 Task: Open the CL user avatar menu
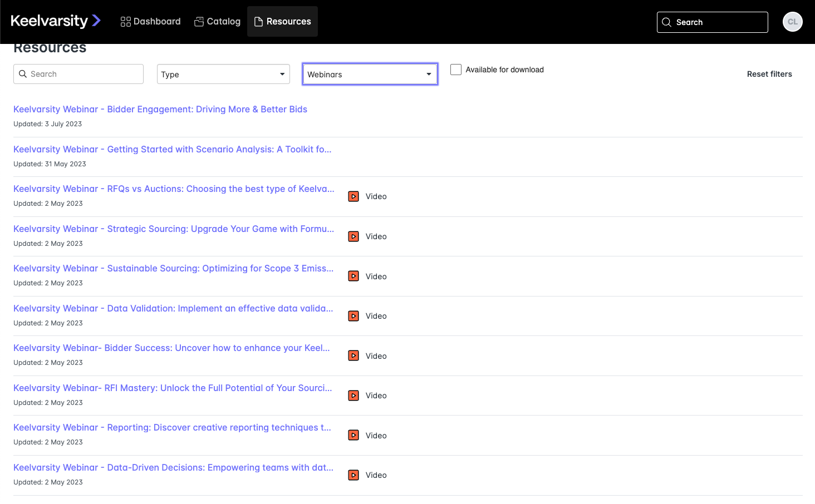click(793, 22)
